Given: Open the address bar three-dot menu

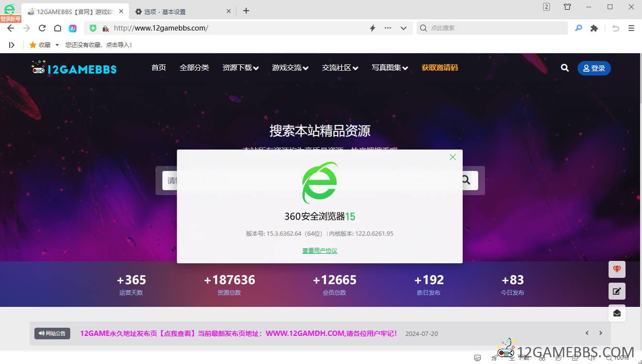Looking at the screenshot, I should (x=388, y=28).
